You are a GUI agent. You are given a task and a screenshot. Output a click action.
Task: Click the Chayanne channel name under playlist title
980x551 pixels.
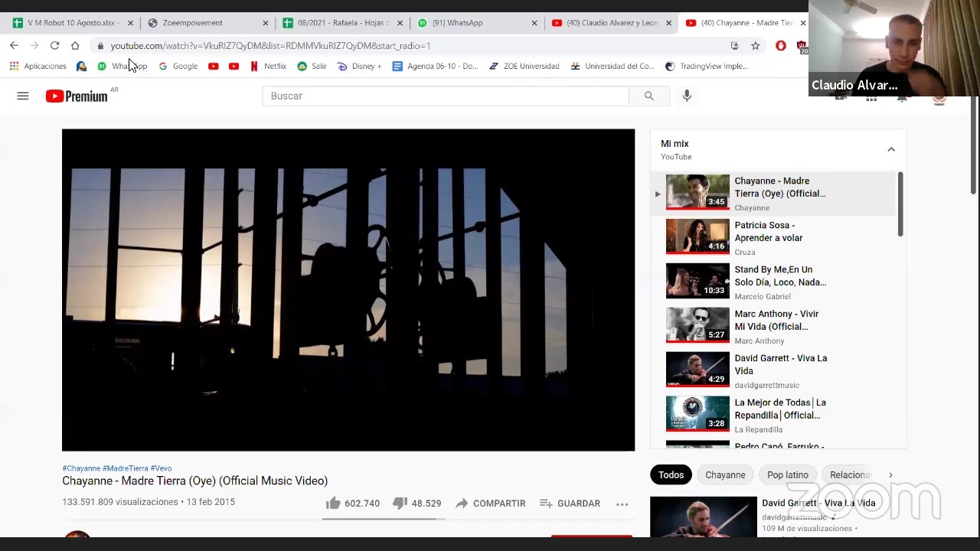click(752, 208)
